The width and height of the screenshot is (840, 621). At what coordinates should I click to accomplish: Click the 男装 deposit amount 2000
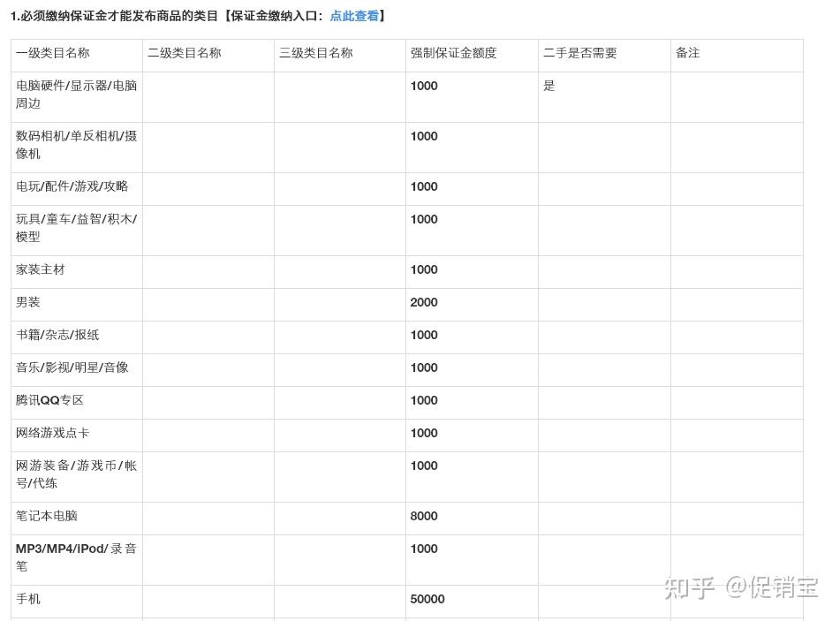424,302
